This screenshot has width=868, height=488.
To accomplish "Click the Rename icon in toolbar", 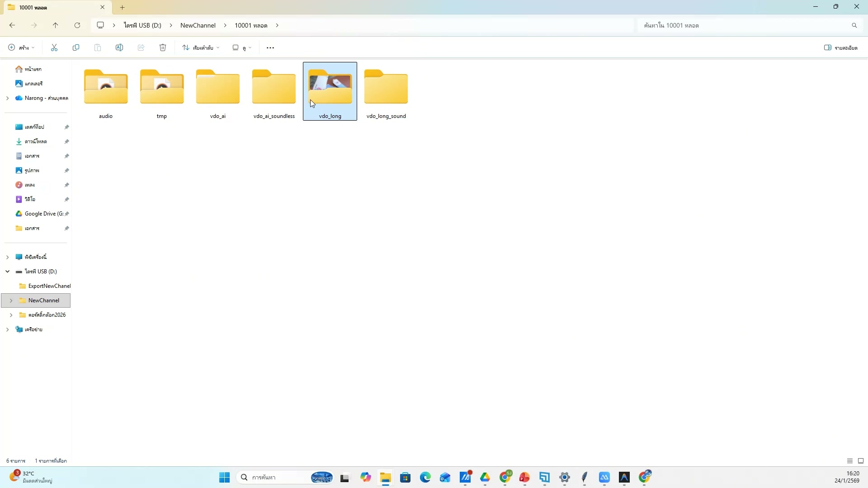I will click(x=119, y=47).
